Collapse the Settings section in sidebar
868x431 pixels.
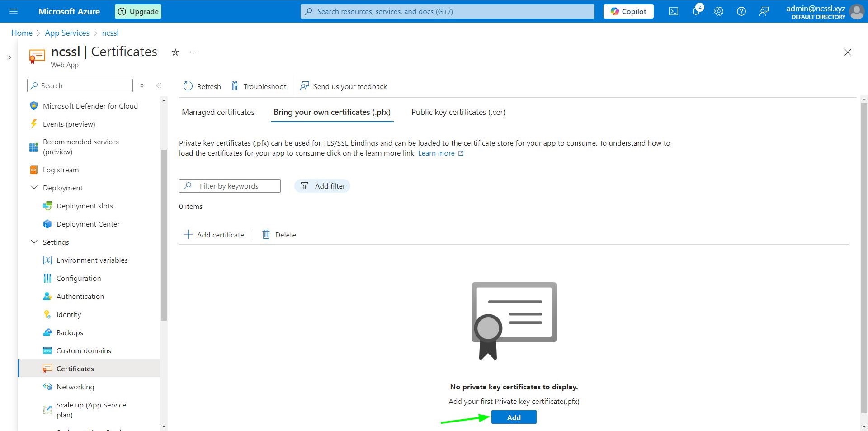coord(34,242)
